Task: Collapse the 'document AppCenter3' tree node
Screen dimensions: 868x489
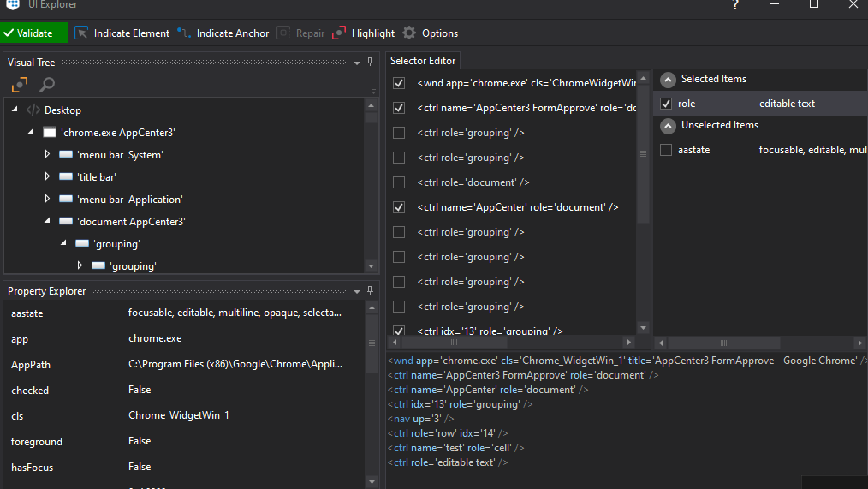Action: [48, 222]
